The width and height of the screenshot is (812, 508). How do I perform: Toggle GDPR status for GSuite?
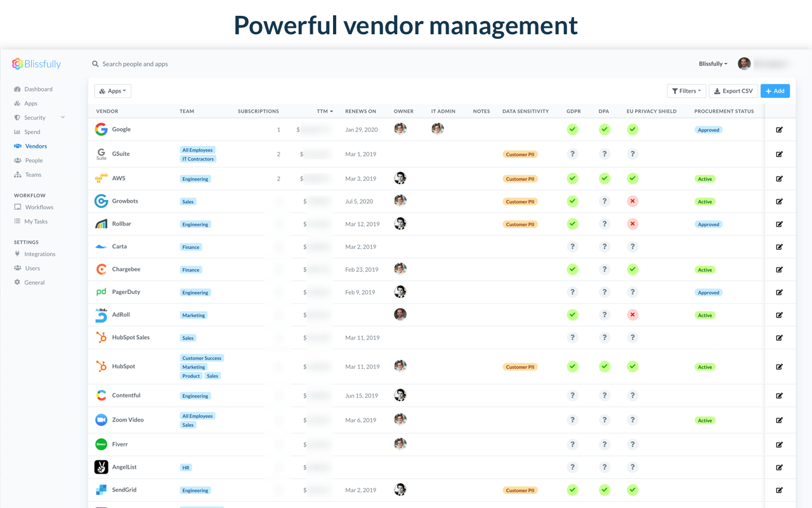click(572, 154)
